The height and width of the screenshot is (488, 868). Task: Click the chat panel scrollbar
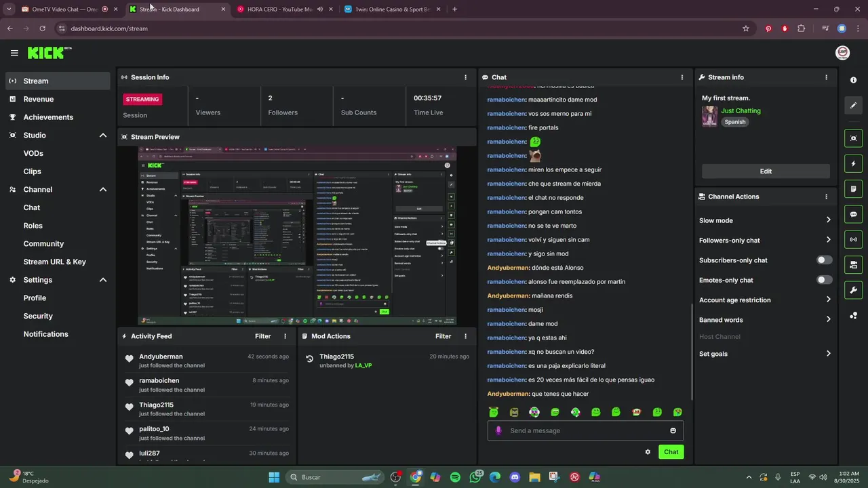click(x=692, y=351)
